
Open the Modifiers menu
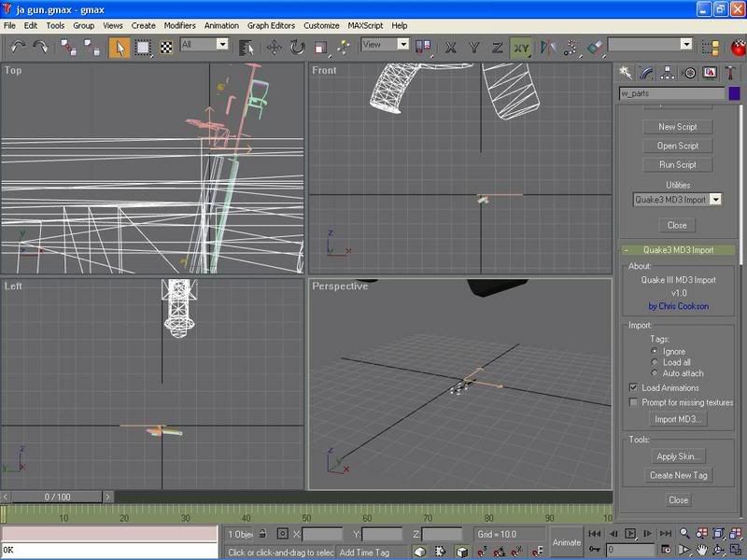point(179,26)
